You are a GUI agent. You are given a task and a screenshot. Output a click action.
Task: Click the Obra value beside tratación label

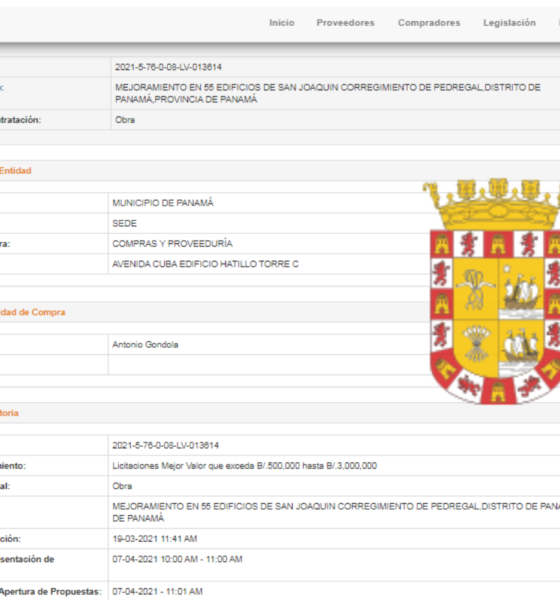pos(125,120)
